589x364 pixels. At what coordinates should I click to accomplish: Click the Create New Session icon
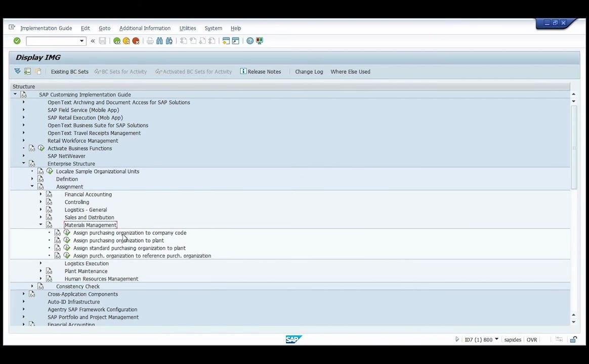226,41
